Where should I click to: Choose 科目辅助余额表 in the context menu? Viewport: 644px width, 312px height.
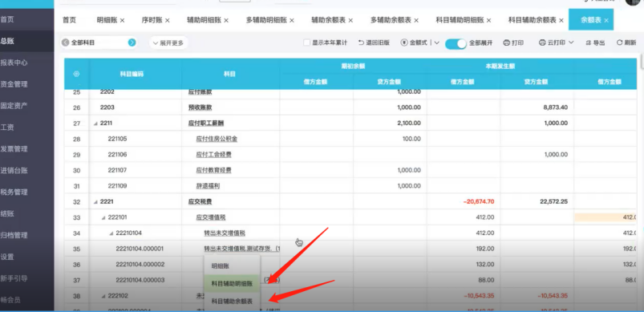[x=232, y=301]
